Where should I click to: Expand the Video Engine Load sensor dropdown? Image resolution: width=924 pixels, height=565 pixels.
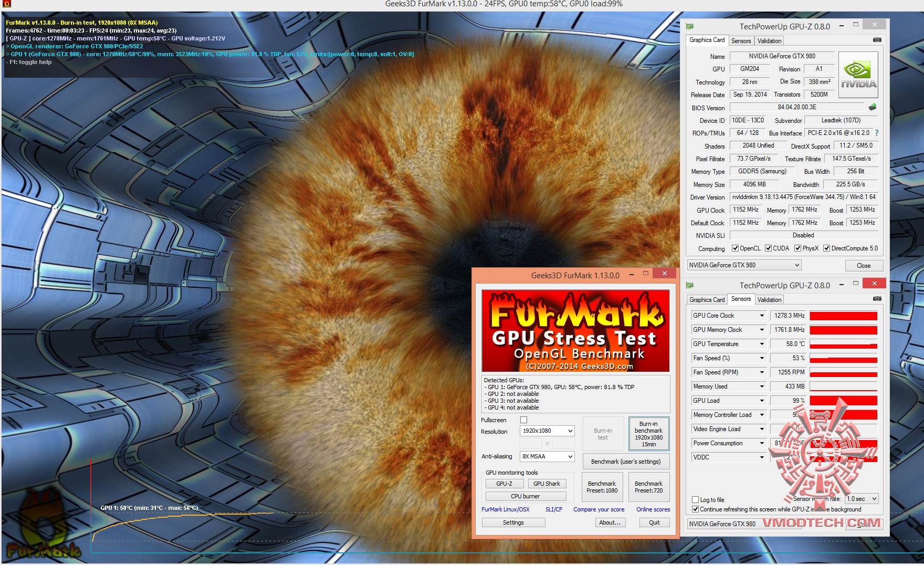[x=762, y=429]
